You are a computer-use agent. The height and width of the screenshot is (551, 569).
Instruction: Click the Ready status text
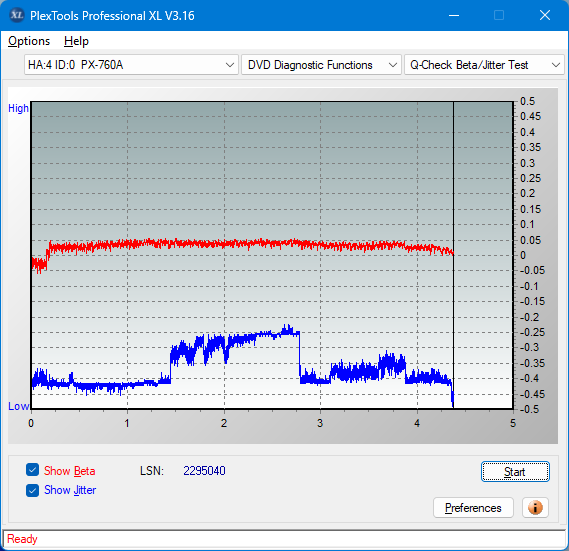tap(22, 539)
